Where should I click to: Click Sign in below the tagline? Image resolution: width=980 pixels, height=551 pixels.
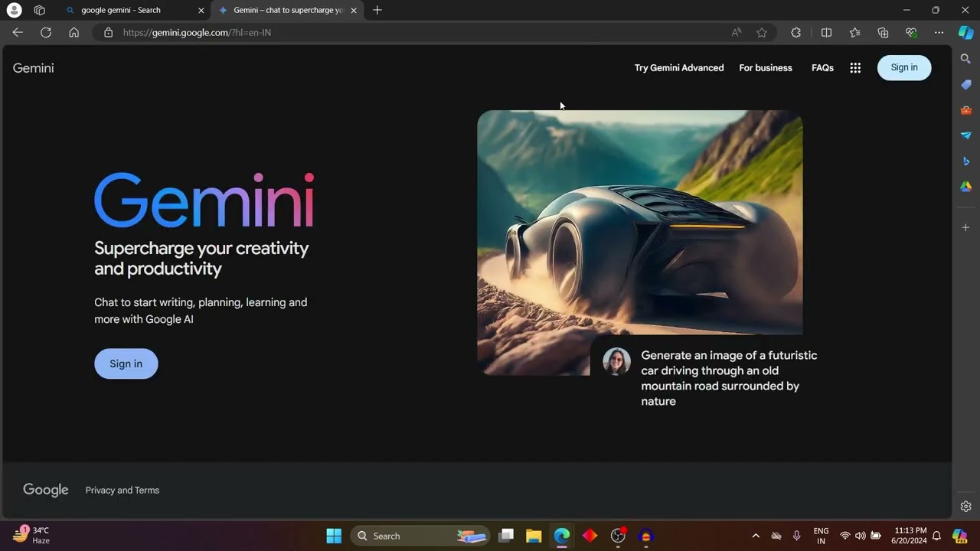pos(126,364)
